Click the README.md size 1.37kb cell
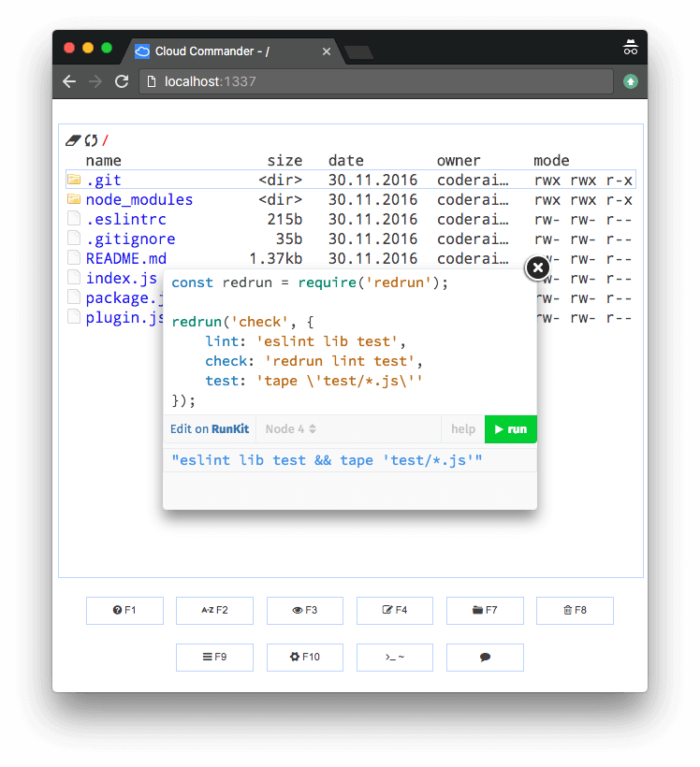This screenshot has width=700, height=767. (275, 258)
